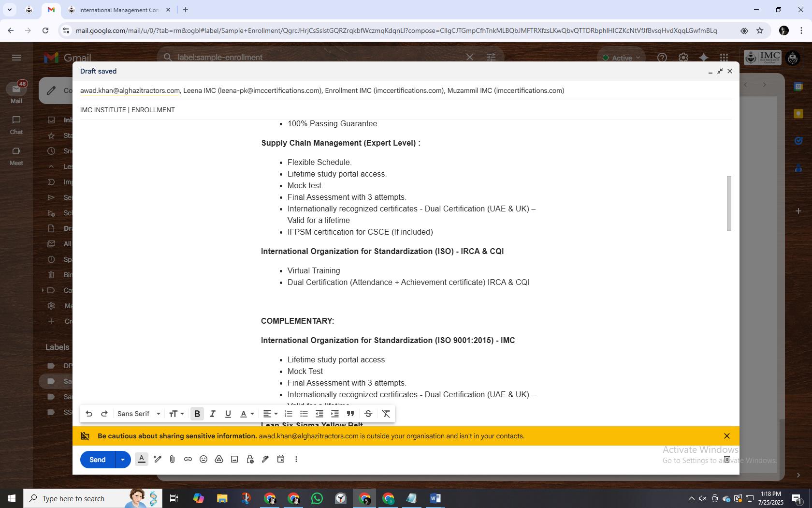The image size is (812, 508).
Task: Click the Windows Start button
Action: tap(11, 498)
